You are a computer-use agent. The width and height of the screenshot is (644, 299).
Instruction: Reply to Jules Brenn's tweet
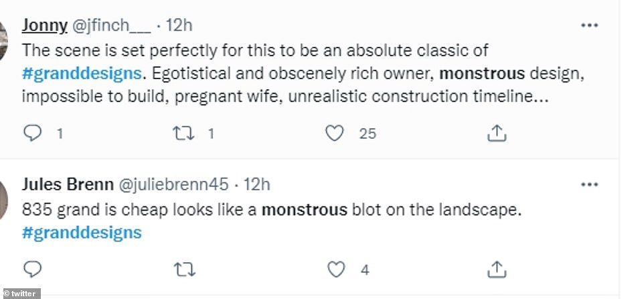pos(33,270)
